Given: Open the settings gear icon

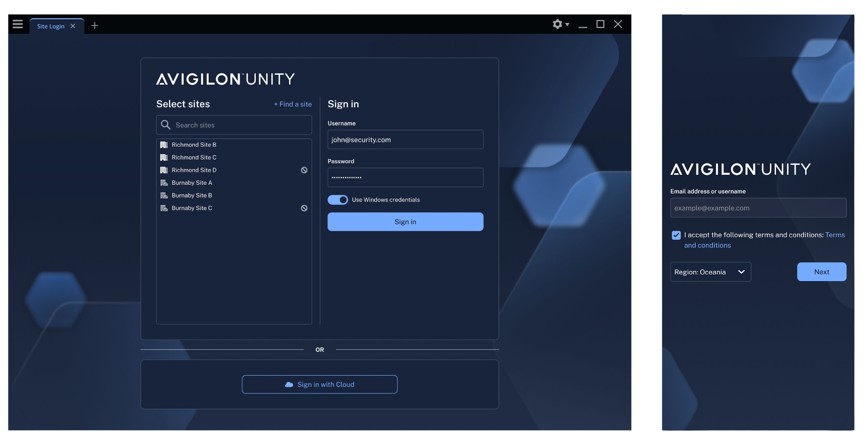Looking at the screenshot, I should point(557,24).
